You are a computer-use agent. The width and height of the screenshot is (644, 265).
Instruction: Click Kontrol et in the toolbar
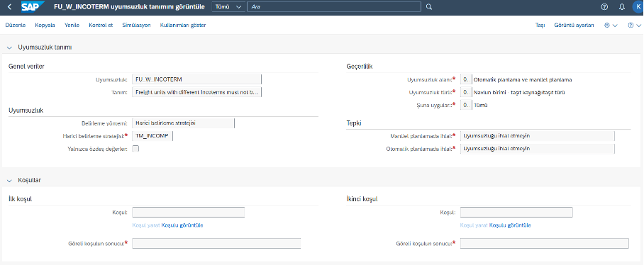[x=101, y=26]
